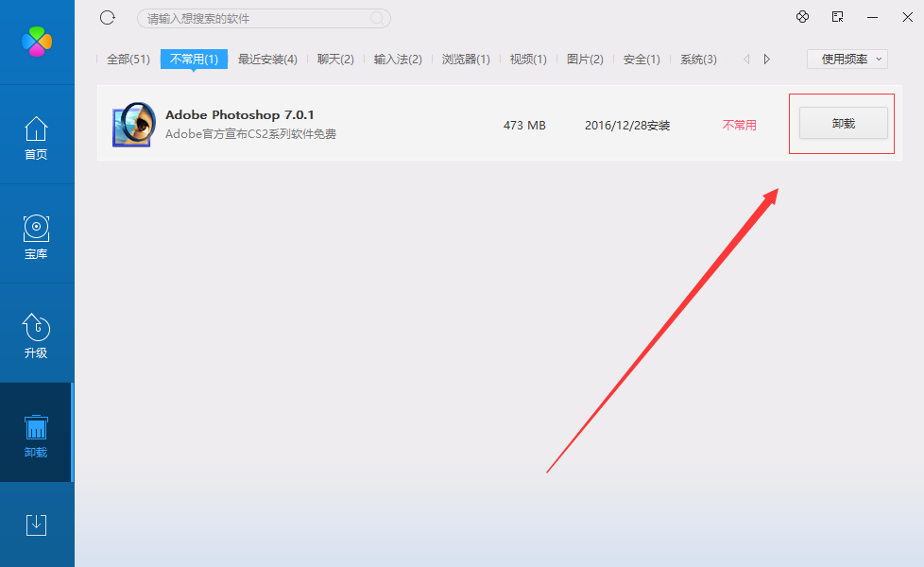The image size is (924, 567).
Task: Click the right arrow to scroll categories
Action: pos(767,59)
